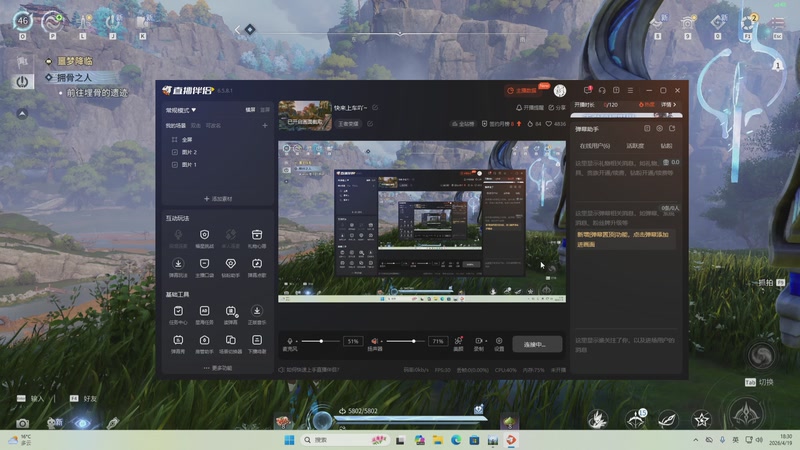The height and width of the screenshot is (450, 800).
Task: Click the live preview canvas
Action: coord(422,221)
